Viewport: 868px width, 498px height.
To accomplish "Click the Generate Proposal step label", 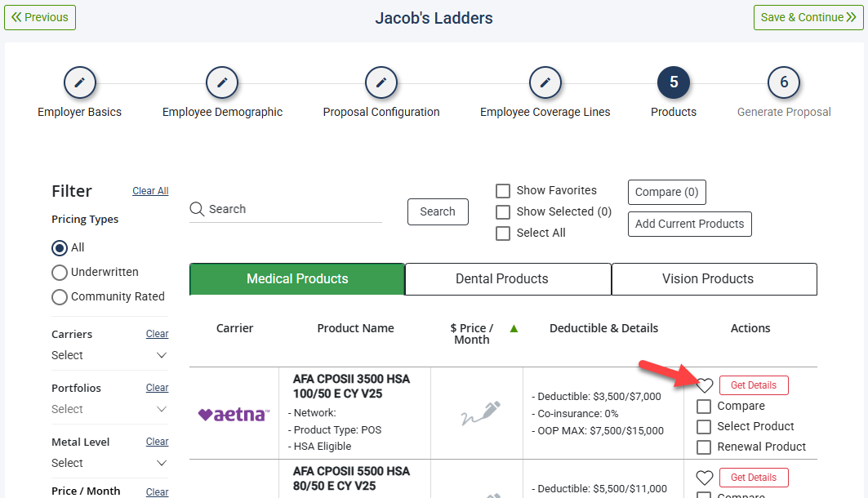I will (784, 113).
